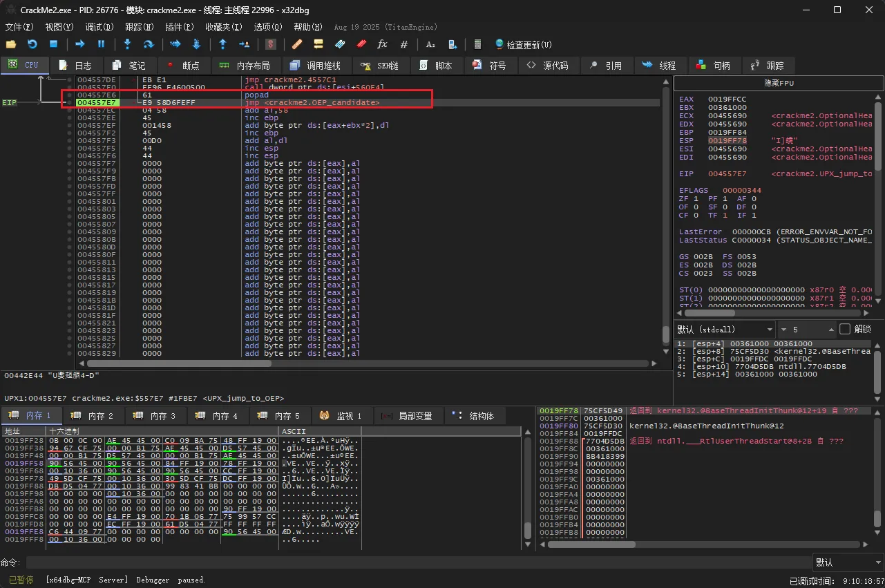This screenshot has height=588, width=885.
Task: Click the run till return icon
Action: (222, 44)
